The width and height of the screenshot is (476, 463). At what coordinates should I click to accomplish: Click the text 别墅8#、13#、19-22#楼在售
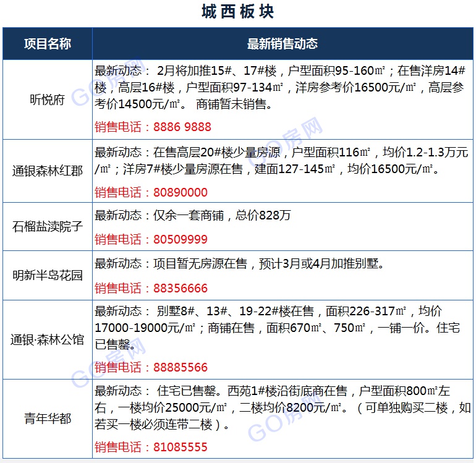click(x=236, y=311)
